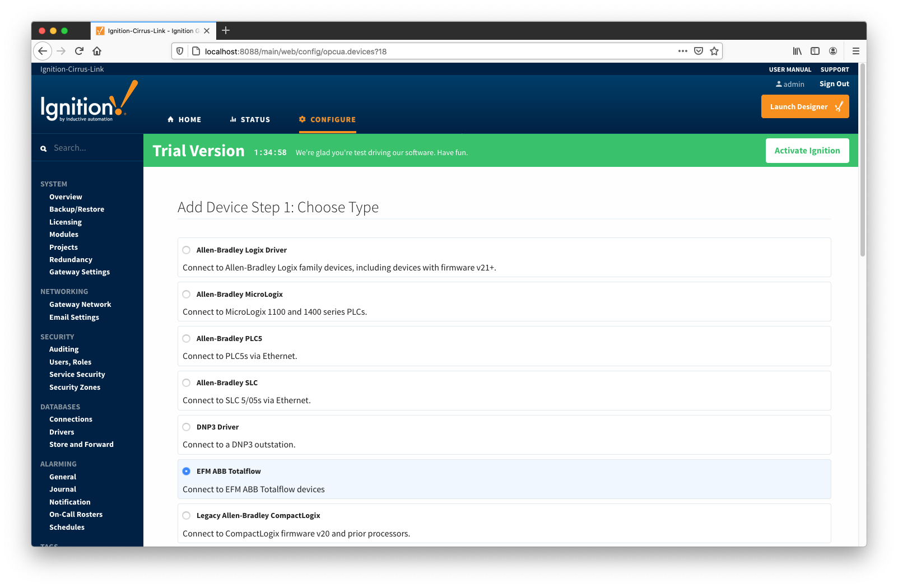The width and height of the screenshot is (898, 588).
Task: Save page to Pocket icon
Action: tap(699, 51)
